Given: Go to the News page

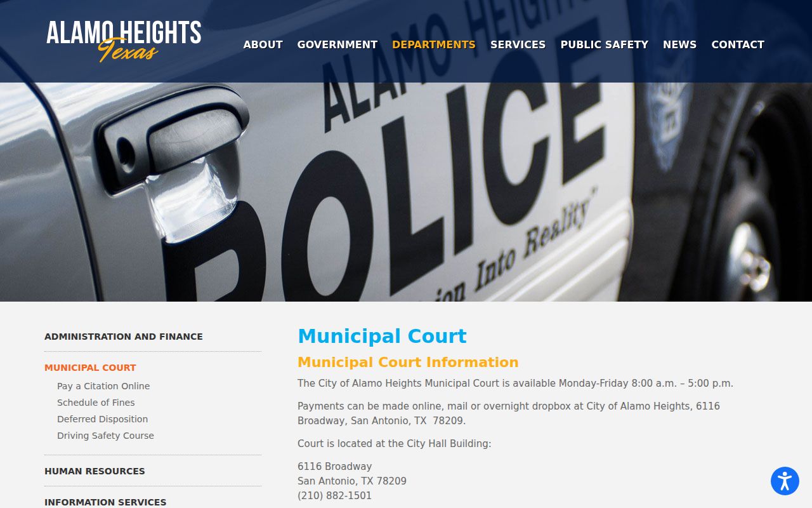Looking at the screenshot, I should pos(679,44).
